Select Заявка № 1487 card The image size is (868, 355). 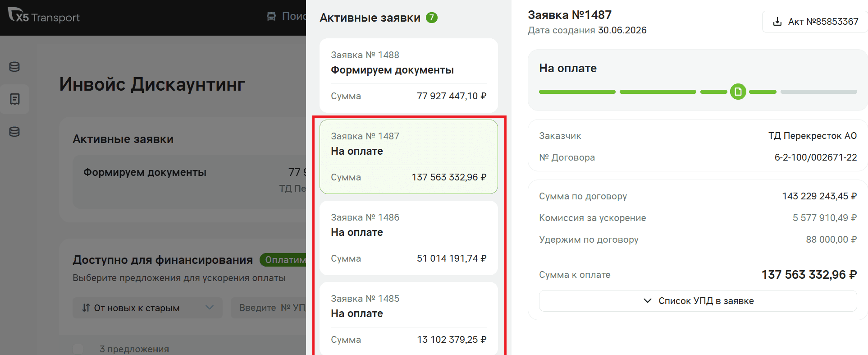409,157
